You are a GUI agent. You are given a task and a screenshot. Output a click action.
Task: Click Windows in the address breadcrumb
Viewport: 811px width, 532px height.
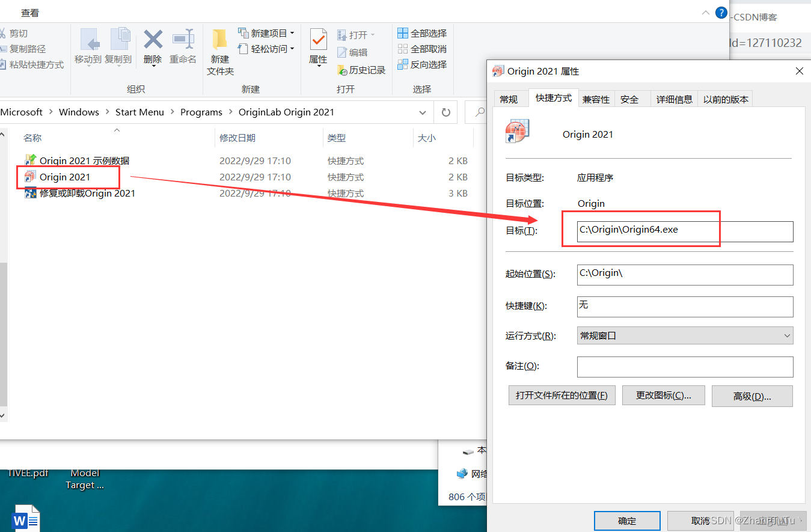tap(79, 112)
